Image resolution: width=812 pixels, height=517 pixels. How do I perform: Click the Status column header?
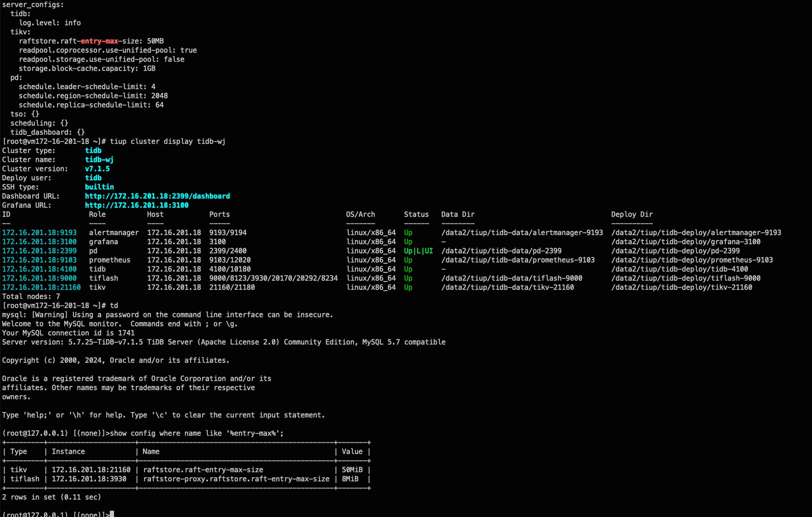click(x=416, y=214)
